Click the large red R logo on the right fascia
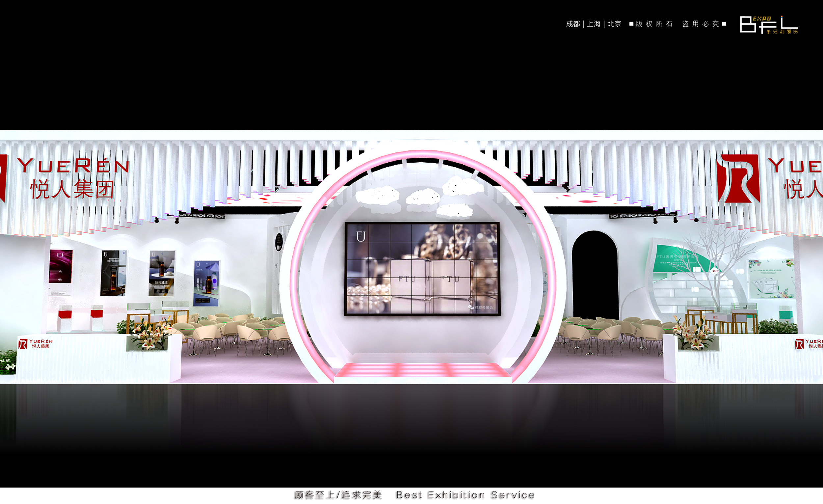This screenshot has height=504, width=823. pos(738,178)
